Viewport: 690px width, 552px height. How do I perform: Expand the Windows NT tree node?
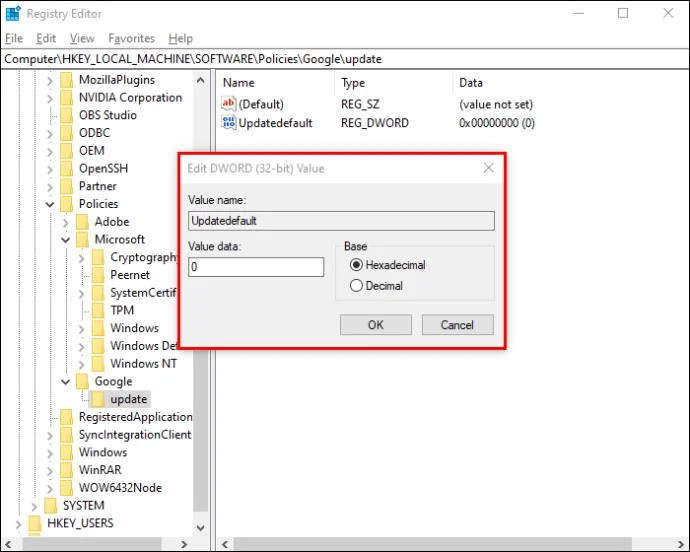tap(81, 364)
